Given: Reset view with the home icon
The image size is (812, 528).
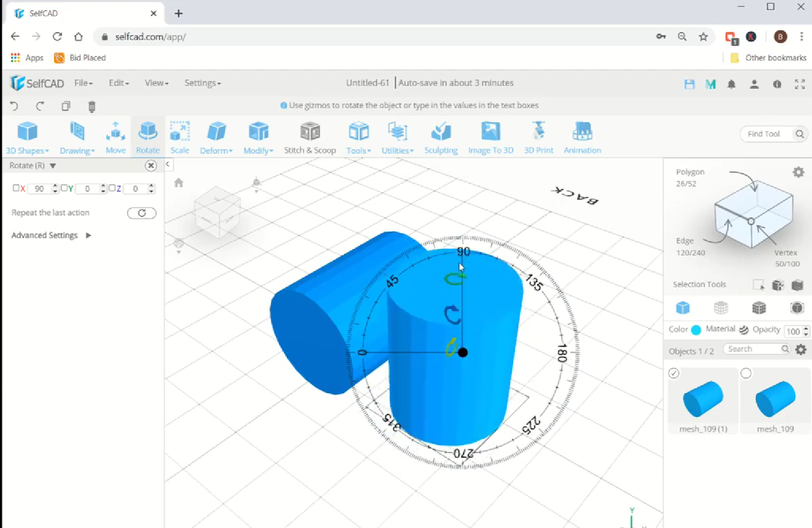Looking at the screenshot, I should click(x=178, y=183).
